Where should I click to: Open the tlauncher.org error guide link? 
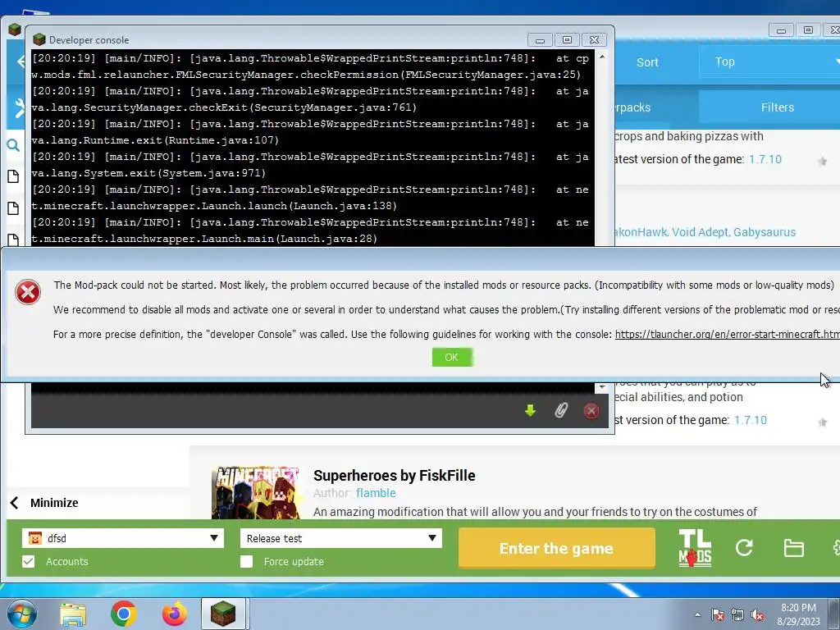pyautogui.click(x=727, y=335)
